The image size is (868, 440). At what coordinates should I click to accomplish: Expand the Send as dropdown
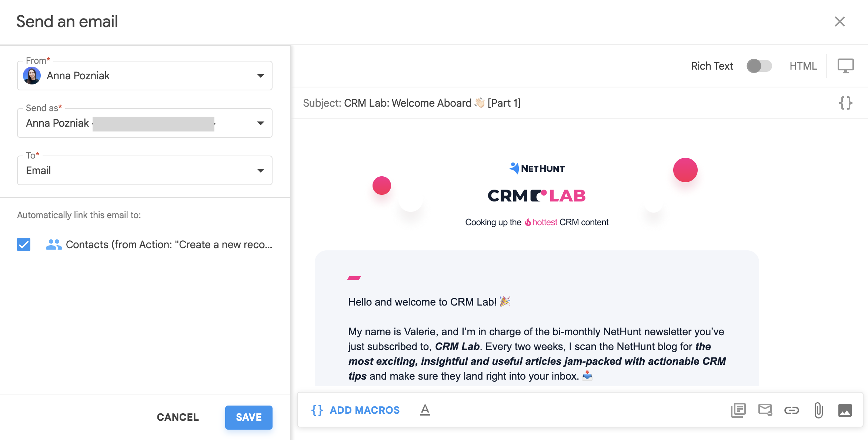click(x=145, y=123)
